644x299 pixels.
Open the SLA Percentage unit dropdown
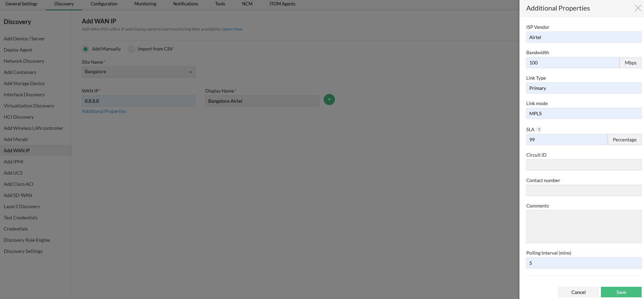click(624, 140)
